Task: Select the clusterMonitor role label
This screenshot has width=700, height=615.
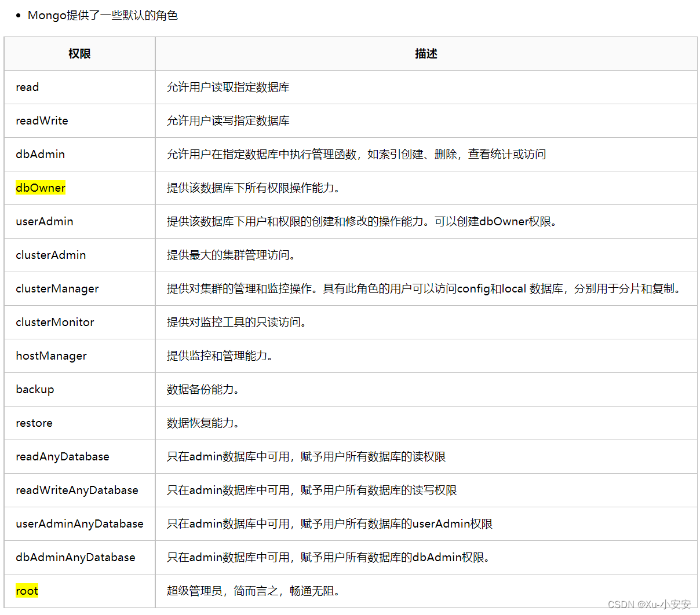Action: tap(53, 322)
